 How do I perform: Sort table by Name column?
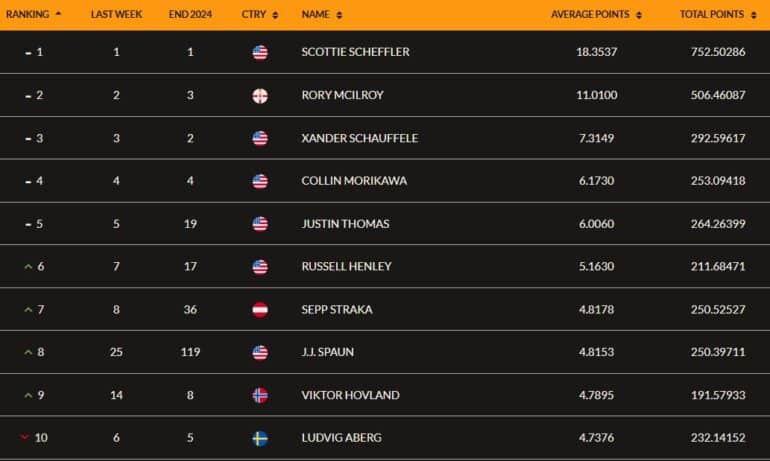[322, 15]
